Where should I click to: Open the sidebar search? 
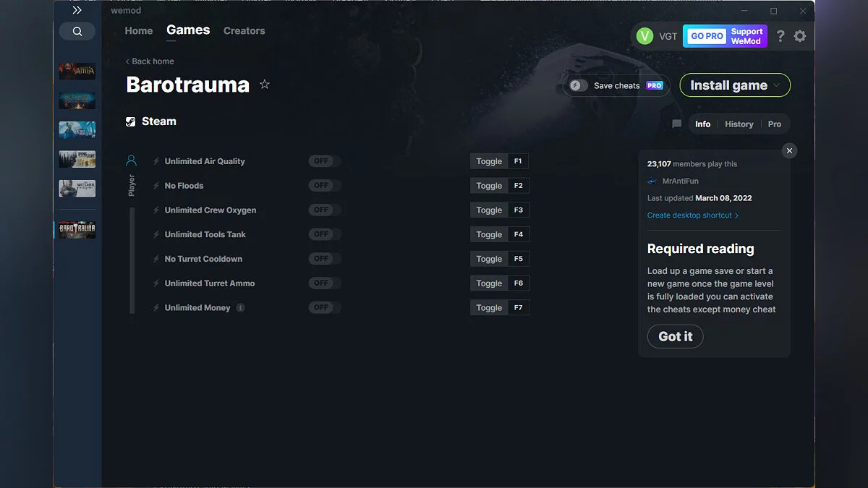coord(77,31)
